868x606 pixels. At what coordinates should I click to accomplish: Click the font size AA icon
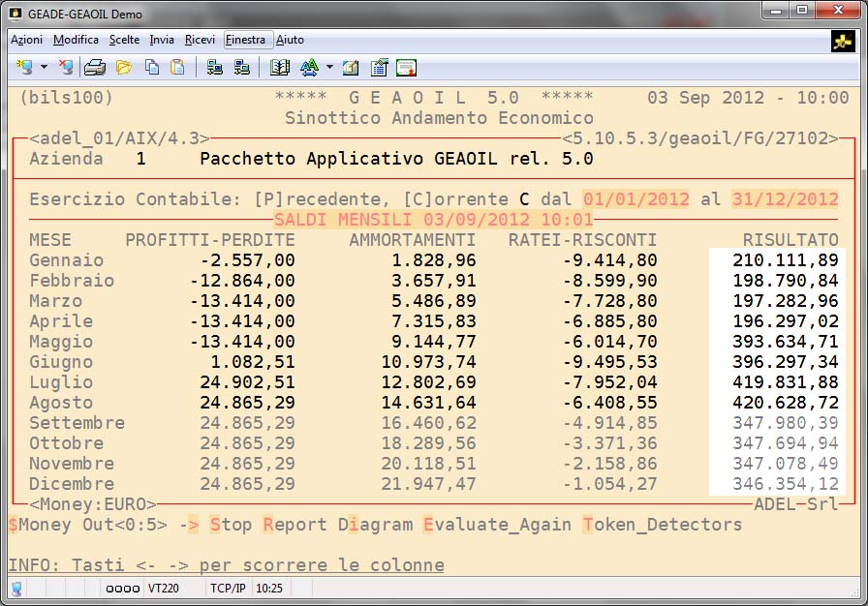click(x=309, y=68)
